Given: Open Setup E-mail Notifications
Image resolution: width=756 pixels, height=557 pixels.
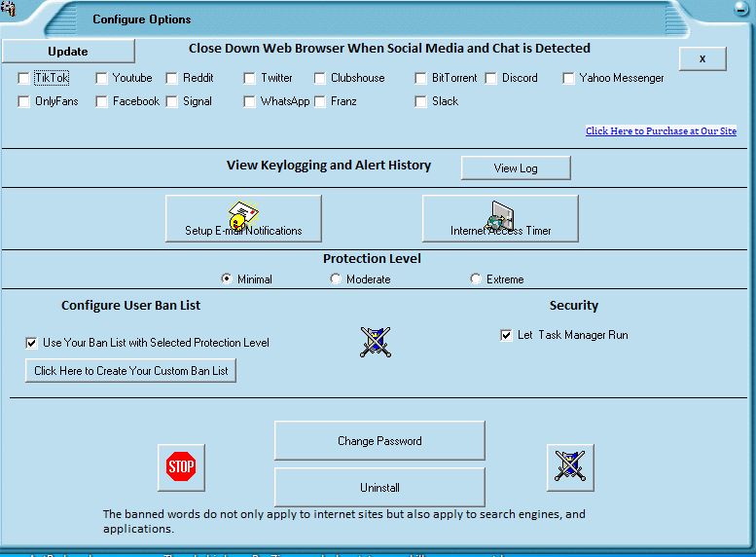Looking at the screenshot, I should pos(243,219).
